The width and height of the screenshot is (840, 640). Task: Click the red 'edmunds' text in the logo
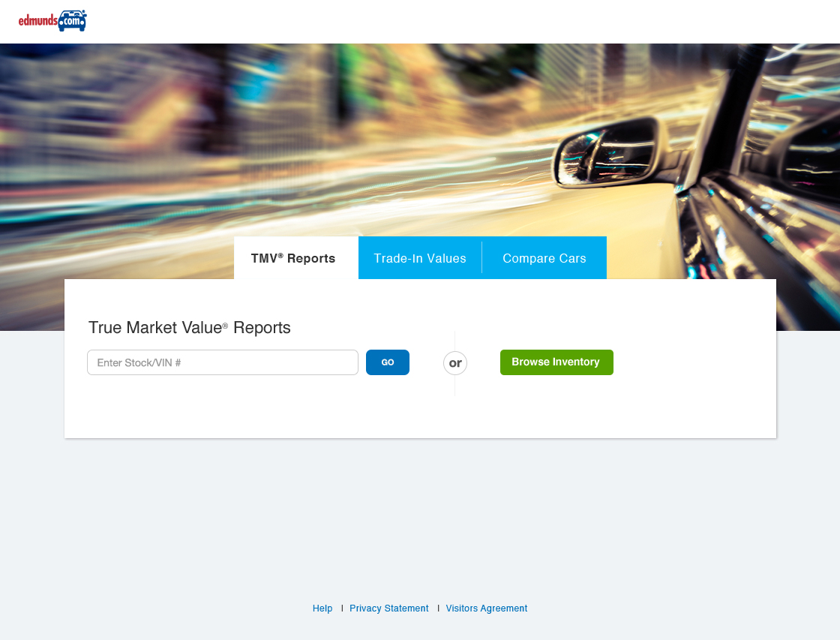37,21
